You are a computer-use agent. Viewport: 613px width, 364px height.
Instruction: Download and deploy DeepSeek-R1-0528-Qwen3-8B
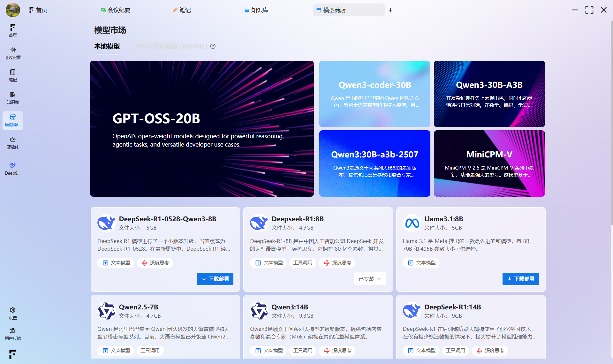coord(215,279)
